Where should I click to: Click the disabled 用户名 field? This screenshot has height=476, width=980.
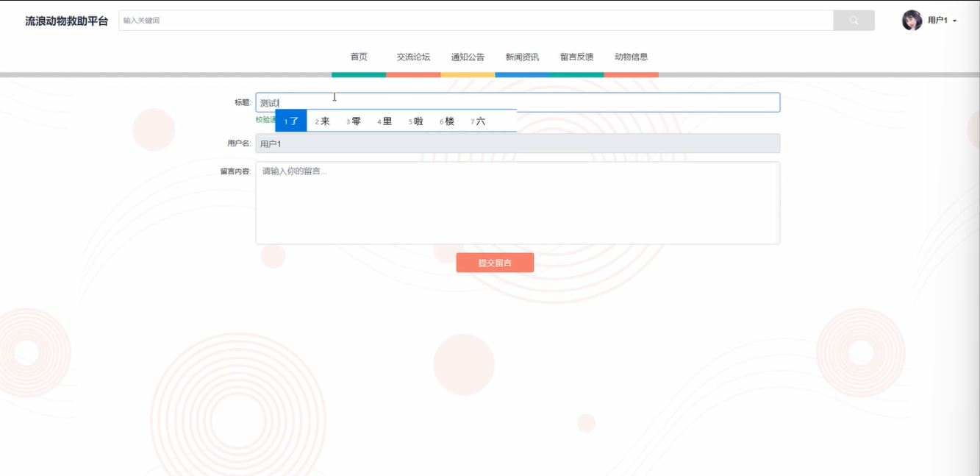click(x=518, y=143)
